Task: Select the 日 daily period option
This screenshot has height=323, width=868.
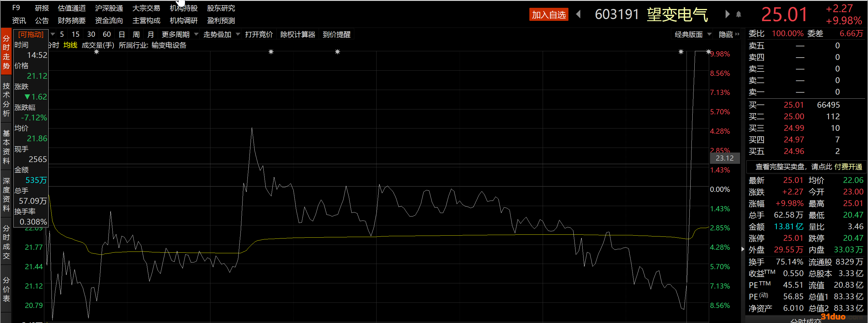Action: coord(122,34)
